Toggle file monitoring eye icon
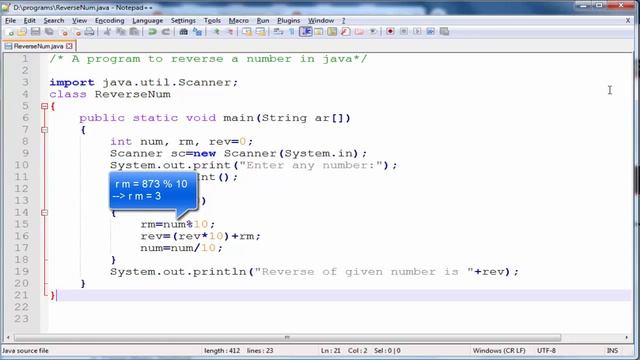 (373, 32)
